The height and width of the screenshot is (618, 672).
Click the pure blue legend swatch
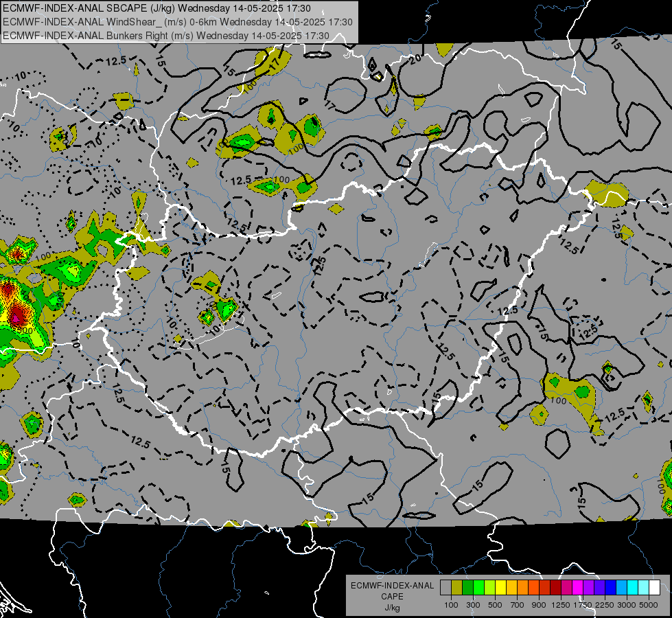(x=610, y=587)
